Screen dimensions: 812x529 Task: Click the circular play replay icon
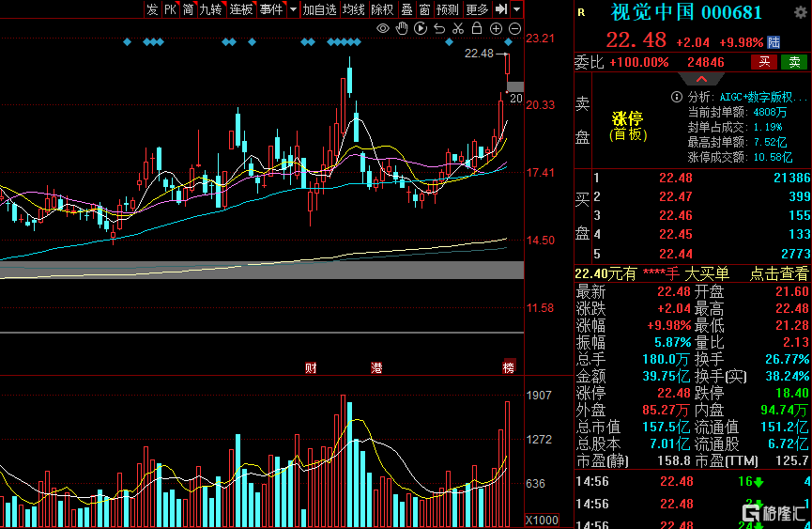point(421,29)
